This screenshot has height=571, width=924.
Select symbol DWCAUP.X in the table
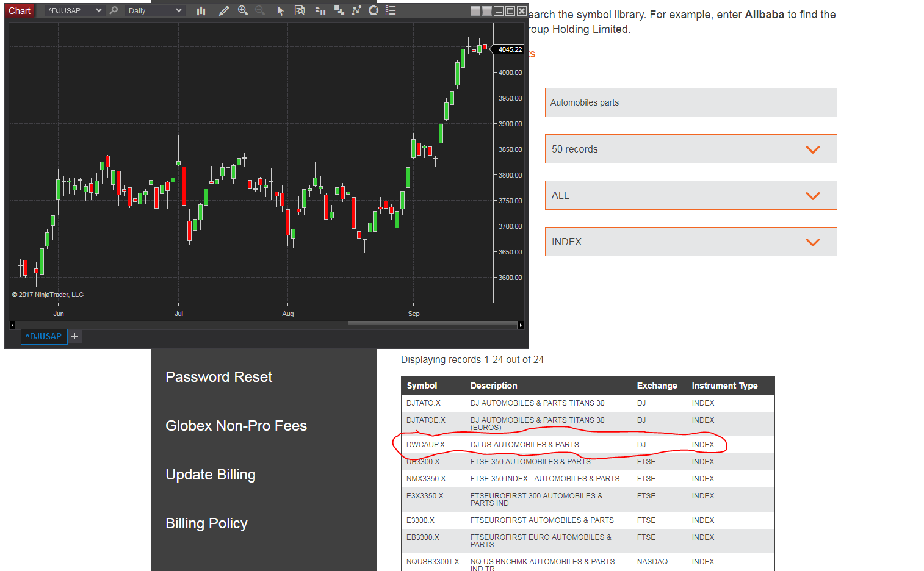pos(425,445)
